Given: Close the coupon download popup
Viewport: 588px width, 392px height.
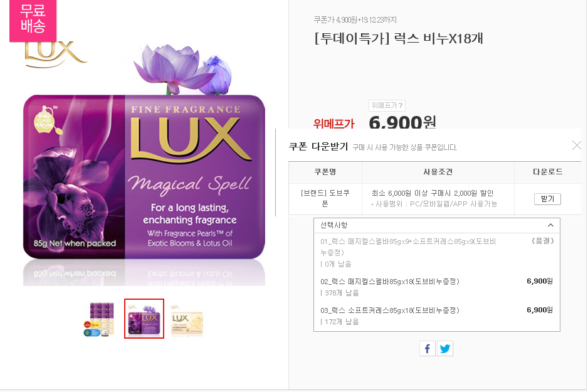Looking at the screenshot, I should (577, 146).
